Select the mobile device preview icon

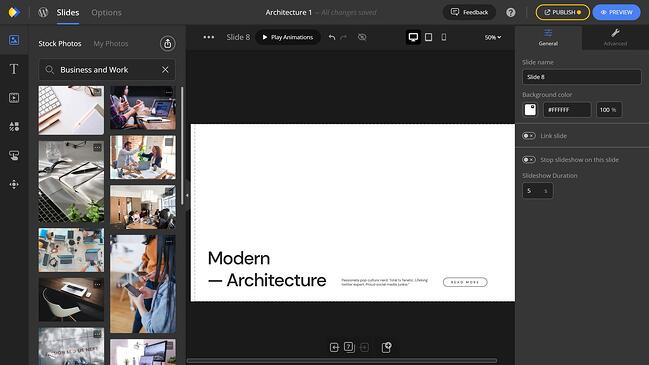pos(444,37)
